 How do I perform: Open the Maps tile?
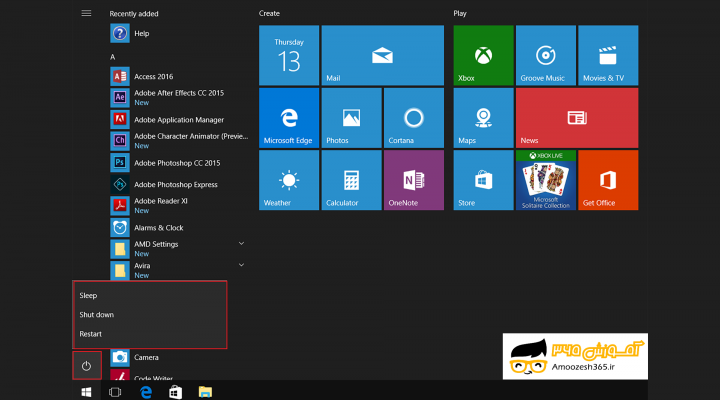point(484,118)
